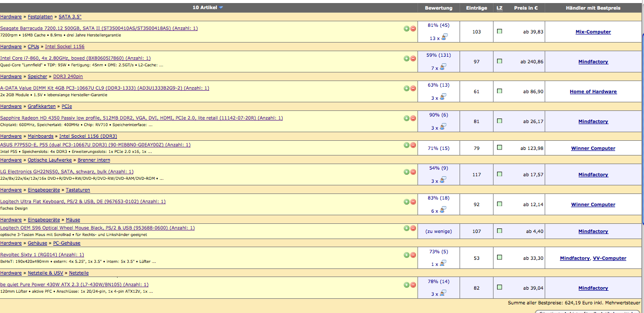Remove Logitech Ultra Flat Keyboard minus icon
Image resolution: width=644 pixels, height=313 pixels.
(413, 202)
